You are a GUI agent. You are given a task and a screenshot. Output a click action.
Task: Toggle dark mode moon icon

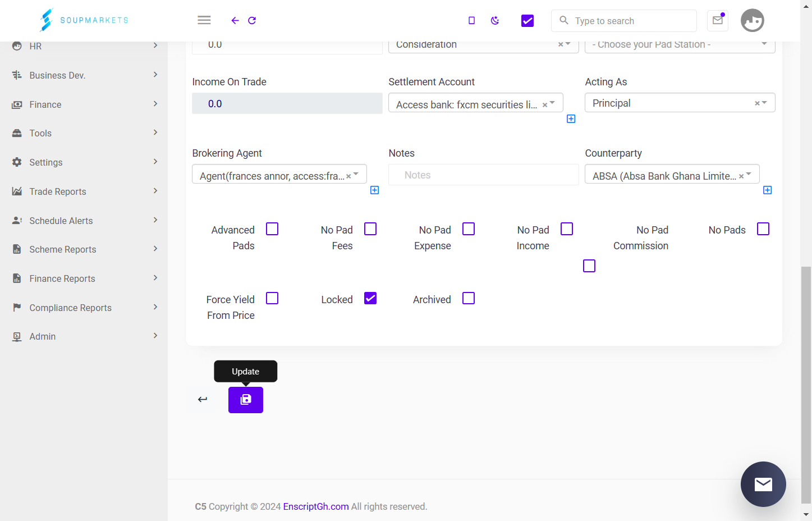tap(495, 21)
